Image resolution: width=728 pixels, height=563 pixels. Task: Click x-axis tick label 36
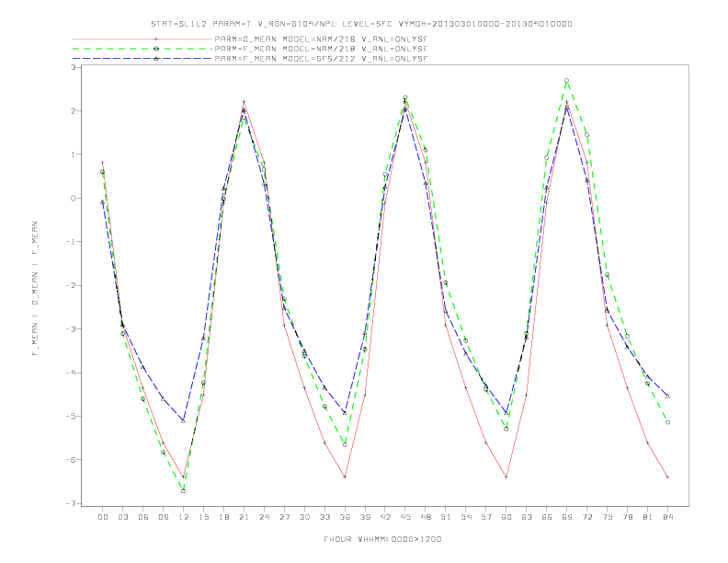(x=345, y=517)
